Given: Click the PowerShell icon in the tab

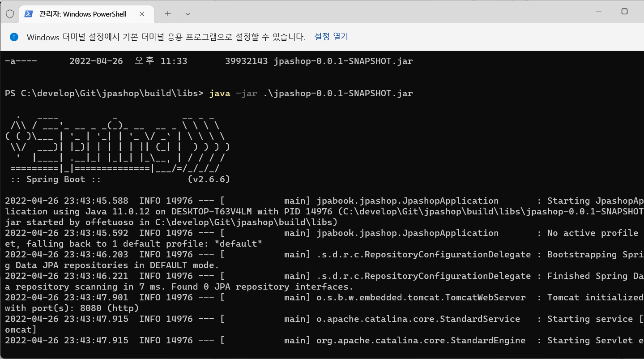Looking at the screenshot, I should point(28,14).
